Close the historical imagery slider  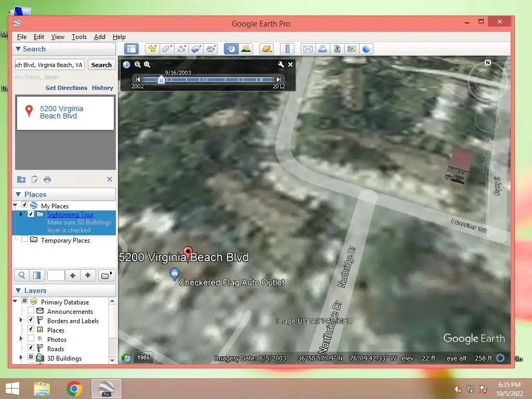pos(290,64)
